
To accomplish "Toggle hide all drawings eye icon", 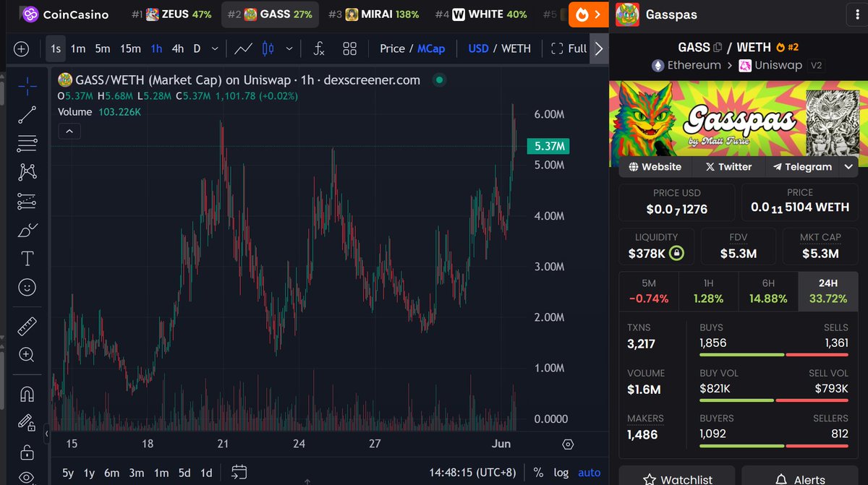I will click(x=27, y=477).
